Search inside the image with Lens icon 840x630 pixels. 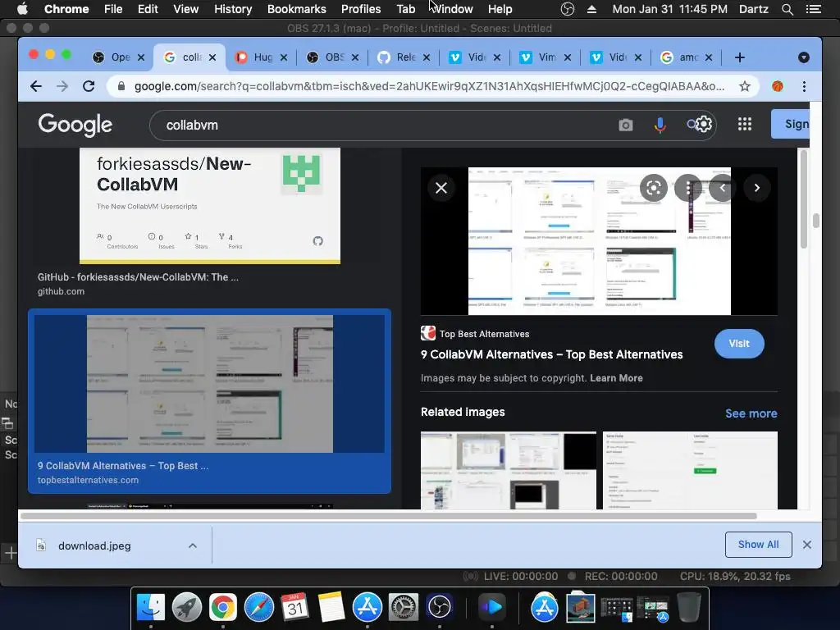point(654,188)
